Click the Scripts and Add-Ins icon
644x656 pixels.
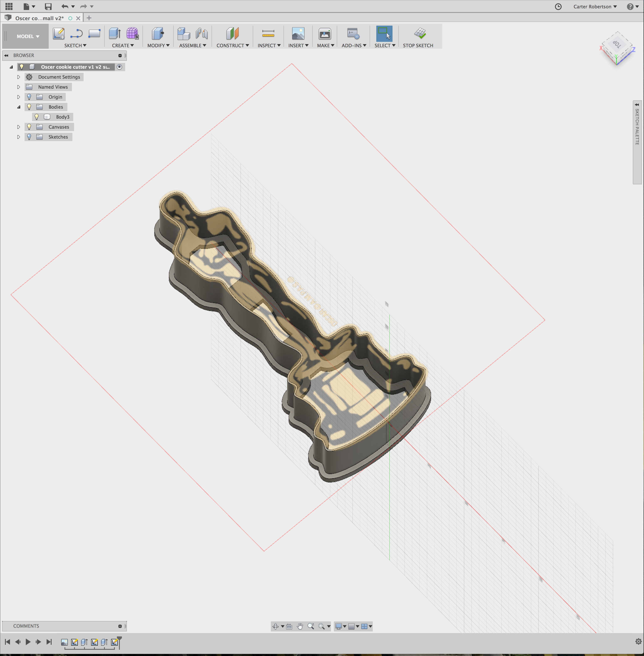tap(353, 34)
